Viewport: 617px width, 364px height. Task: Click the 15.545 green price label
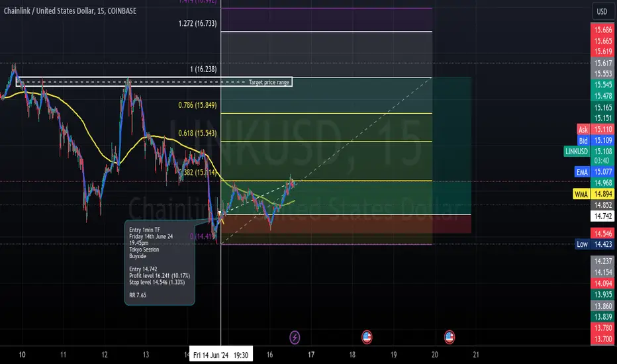[x=602, y=85]
